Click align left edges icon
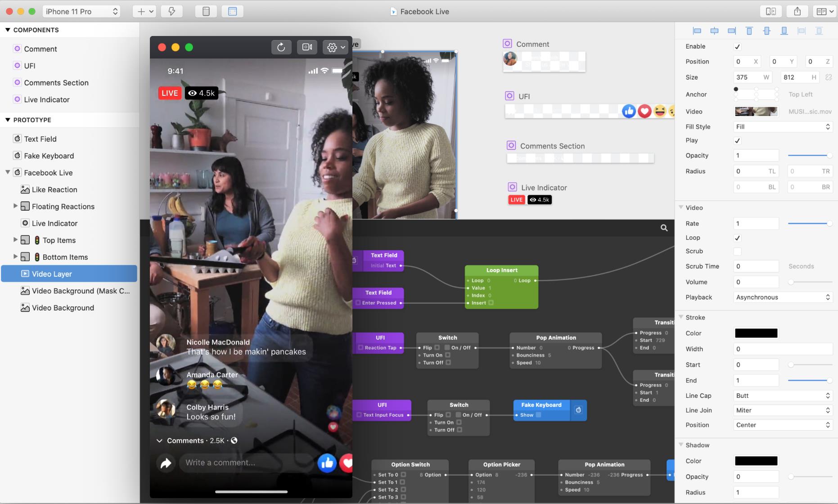Screen dimensions: 838x504 tap(697, 31)
